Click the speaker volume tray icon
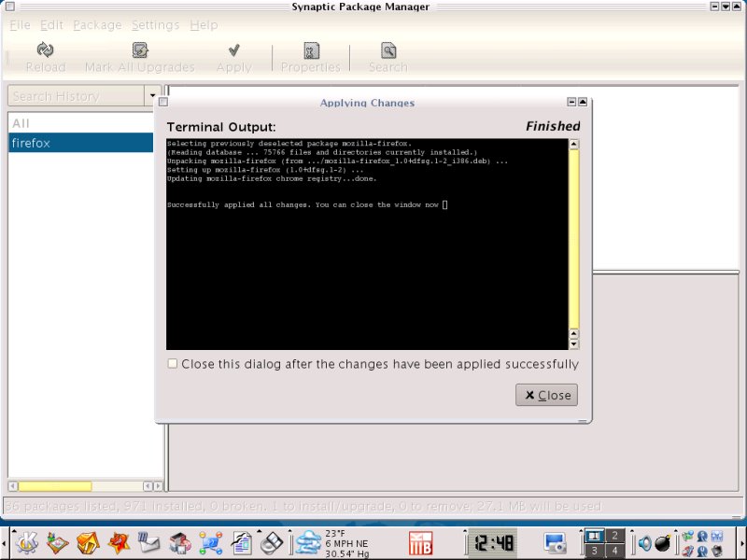The image size is (747, 560). [x=644, y=543]
